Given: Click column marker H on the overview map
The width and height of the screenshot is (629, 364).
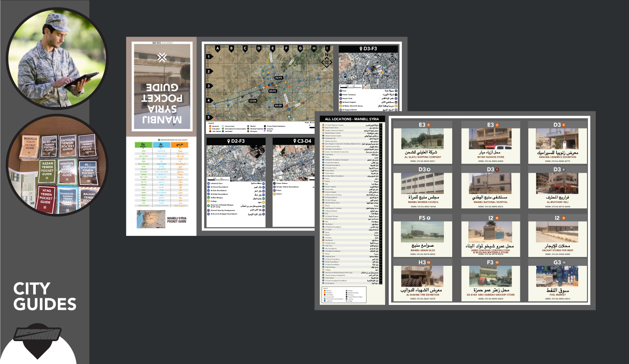Looking at the screenshot, I should click(x=314, y=48).
